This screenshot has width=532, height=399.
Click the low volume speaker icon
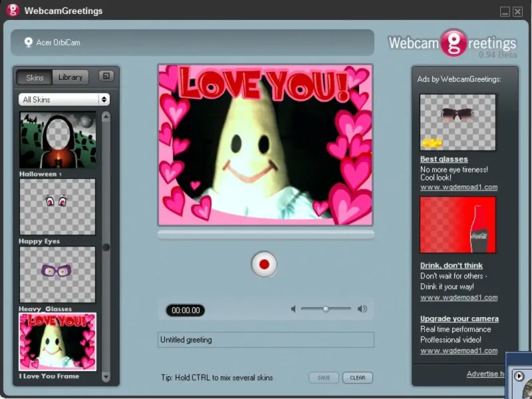click(x=293, y=309)
